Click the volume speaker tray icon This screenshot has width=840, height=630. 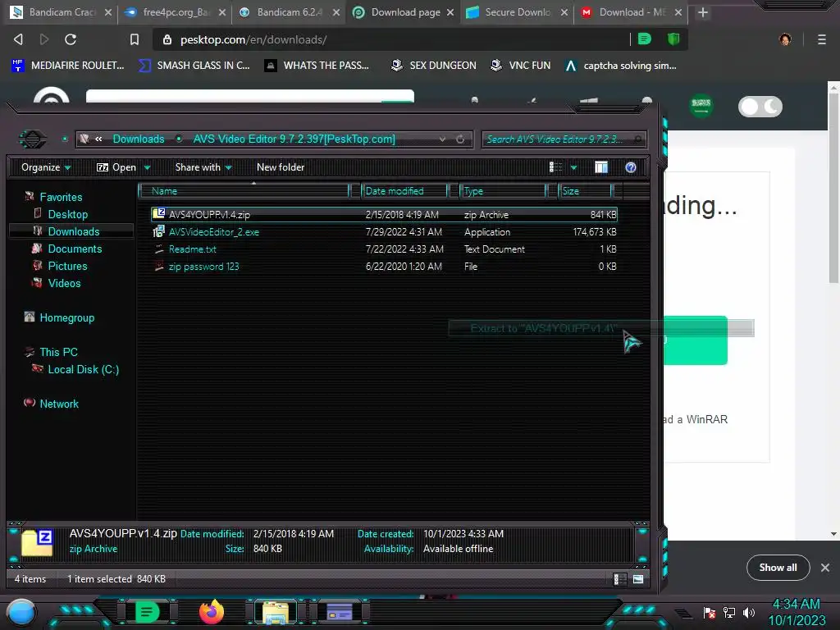pyautogui.click(x=749, y=612)
